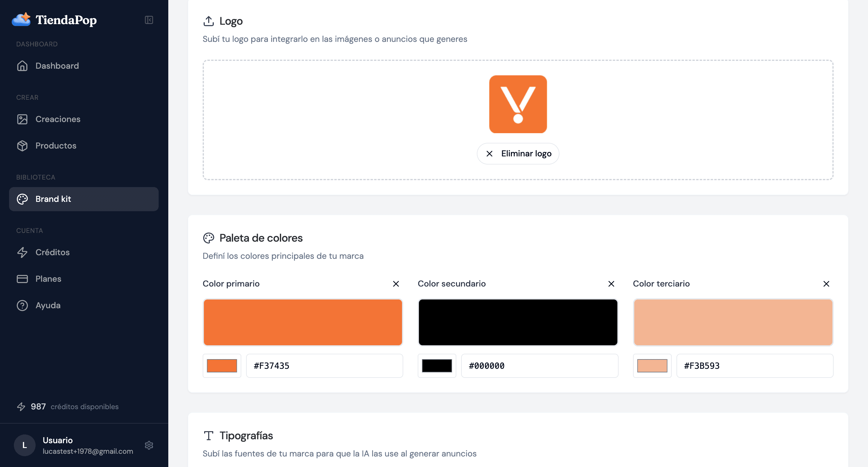The width and height of the screenshot is (868, 467).
Task: Click the uploaded orange logo thumbnail
Action: click(518, 104)
